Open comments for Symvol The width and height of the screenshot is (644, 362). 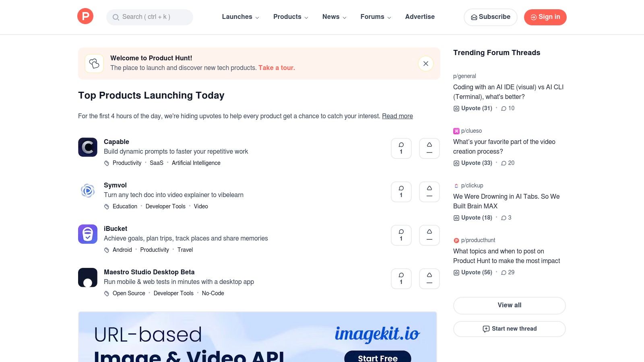401,192
